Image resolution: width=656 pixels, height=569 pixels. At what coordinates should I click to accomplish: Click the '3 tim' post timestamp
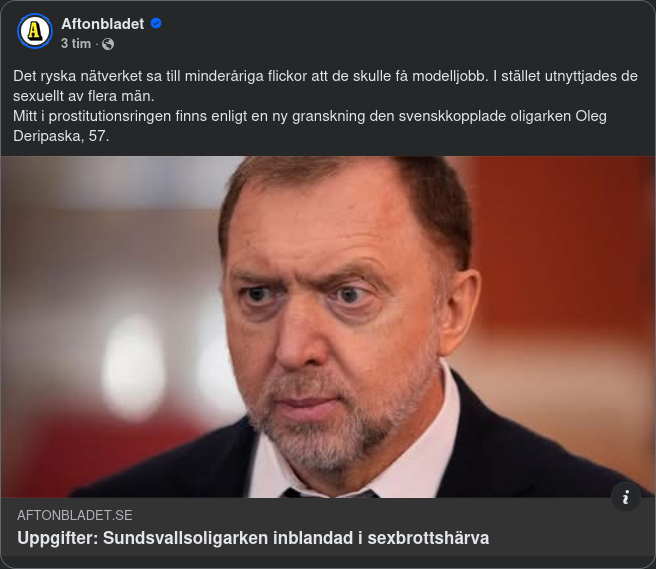[75, 44]
